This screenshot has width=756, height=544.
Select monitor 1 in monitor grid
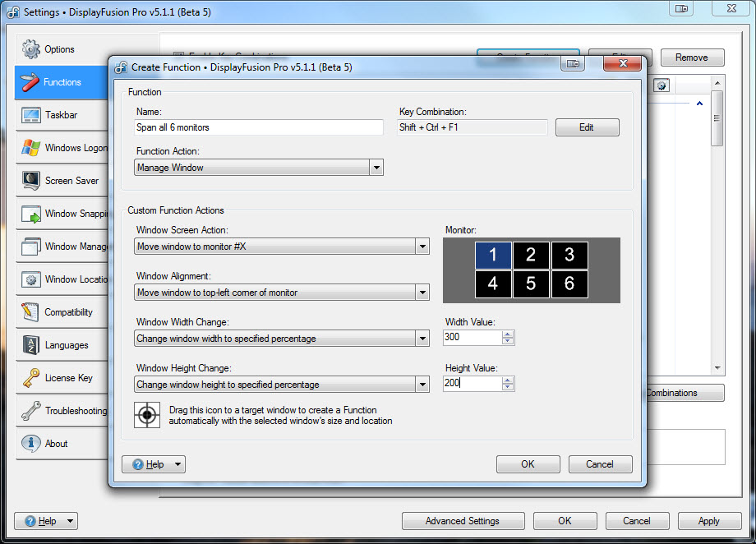(x=493, y=256)
